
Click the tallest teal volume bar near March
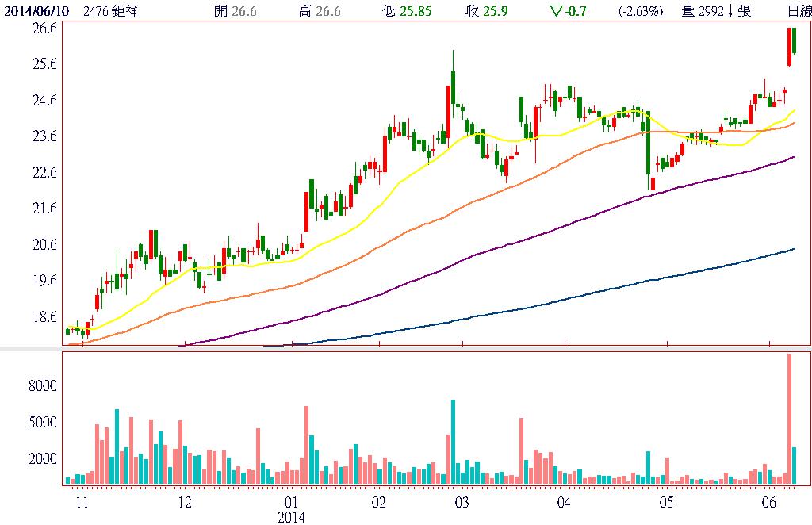[454, 442]
